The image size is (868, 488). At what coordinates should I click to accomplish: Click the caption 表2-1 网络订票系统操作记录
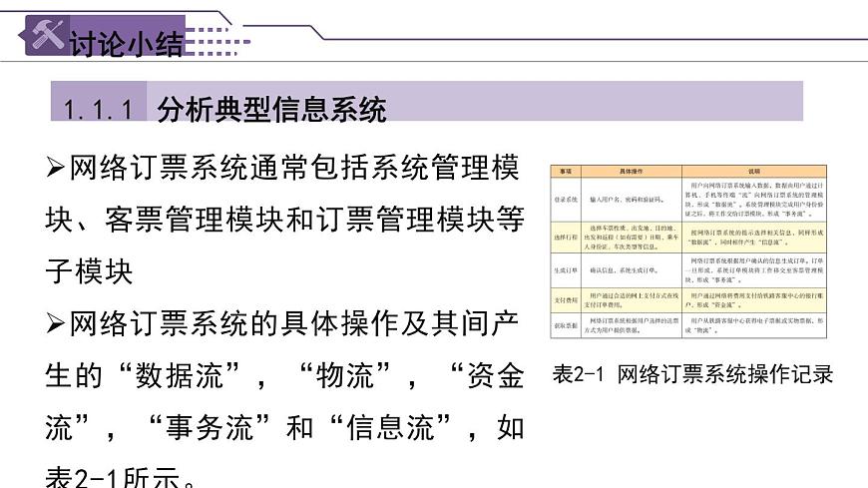pyautogui.click(x=692, y=374)
